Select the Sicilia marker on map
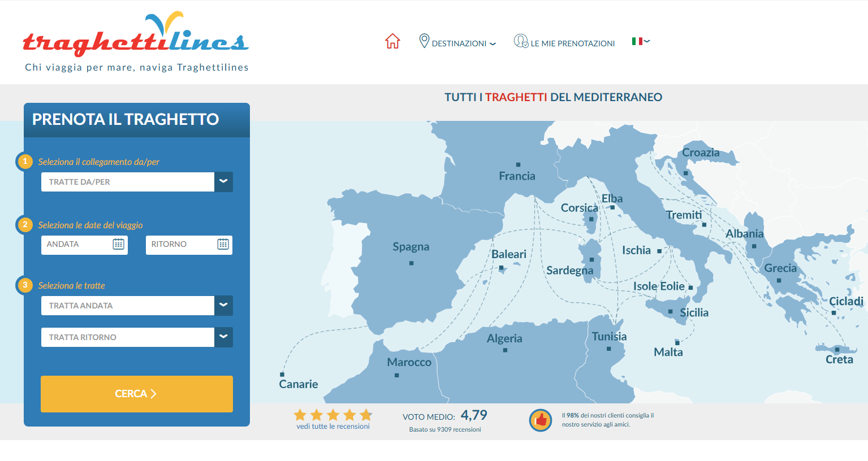Screen dimensions: 868x461 coord(671,311)
